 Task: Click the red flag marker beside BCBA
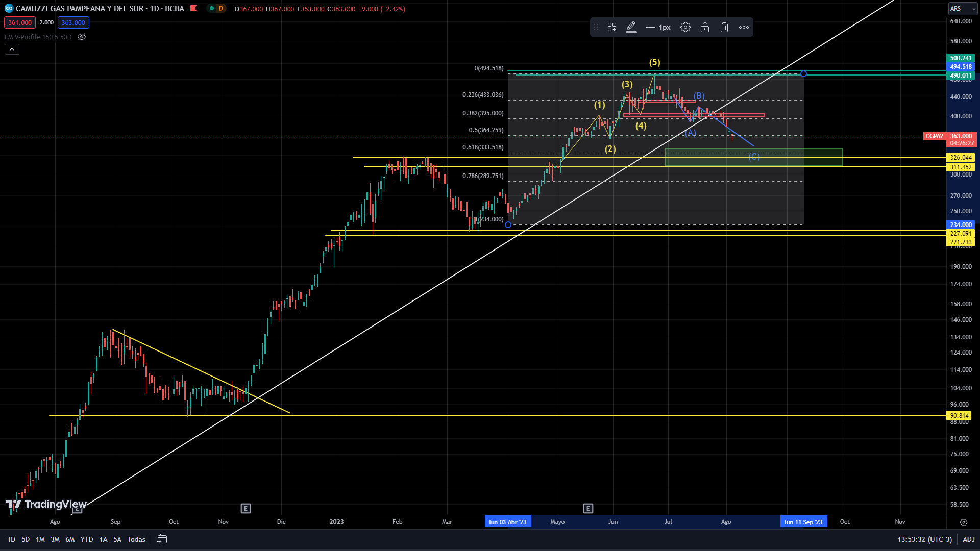[x=193, y=9]
